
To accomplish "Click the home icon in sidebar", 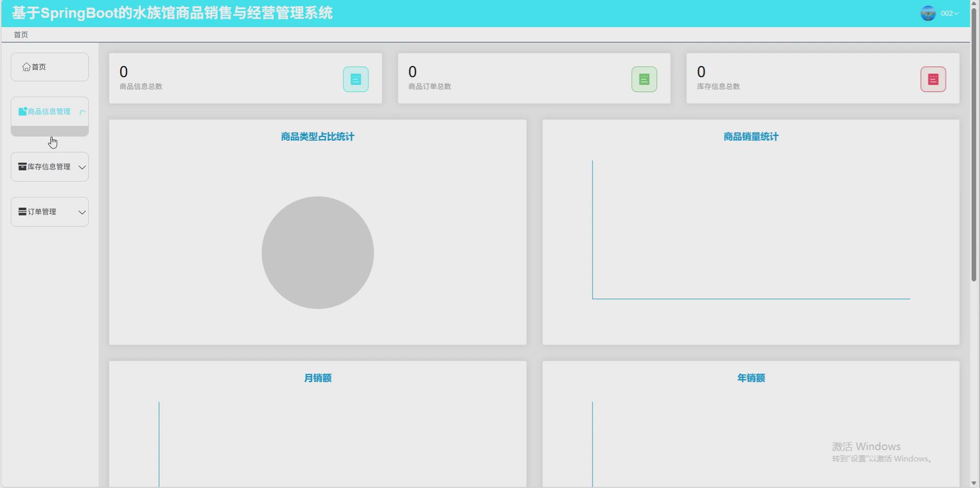I will click(x=26, y=67).
